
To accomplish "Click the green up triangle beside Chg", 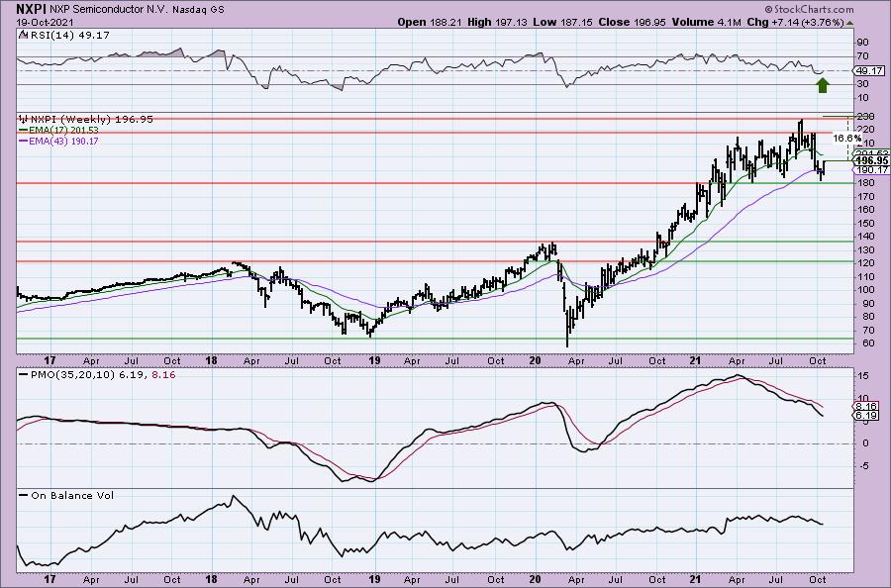I will tap(849, 24).
